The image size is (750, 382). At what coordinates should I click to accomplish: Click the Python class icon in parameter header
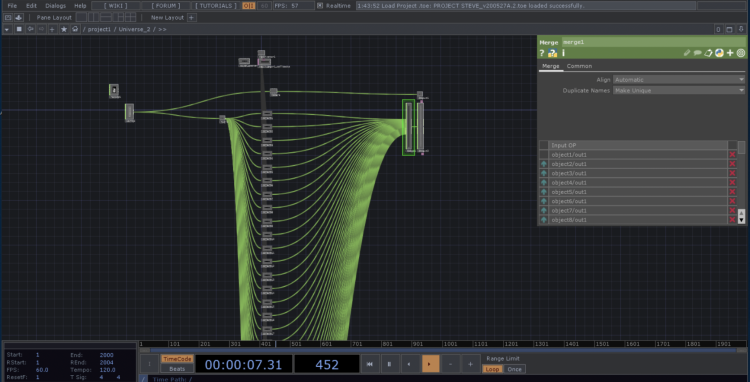coord(719,53)
